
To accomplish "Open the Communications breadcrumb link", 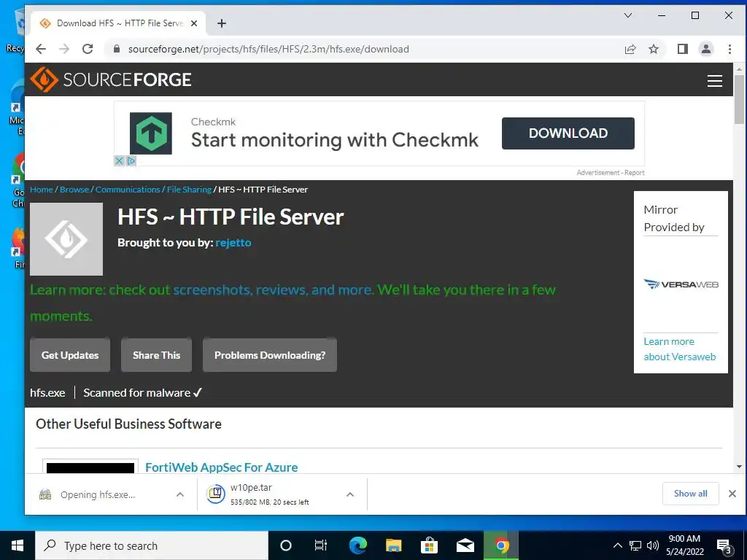I will pos(128,190).
